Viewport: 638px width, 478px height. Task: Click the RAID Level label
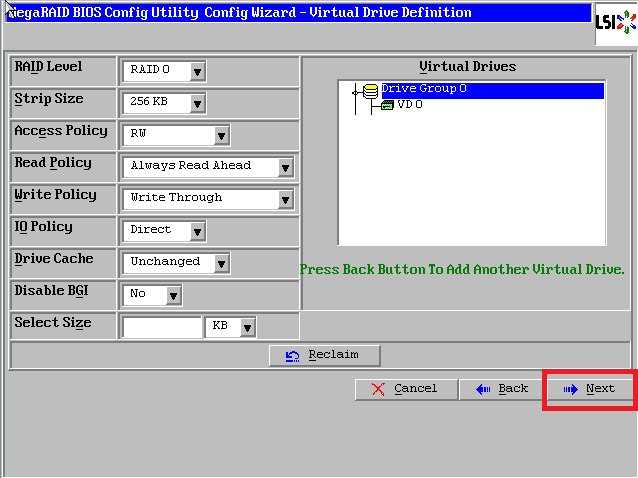click(x=48, y=66)
